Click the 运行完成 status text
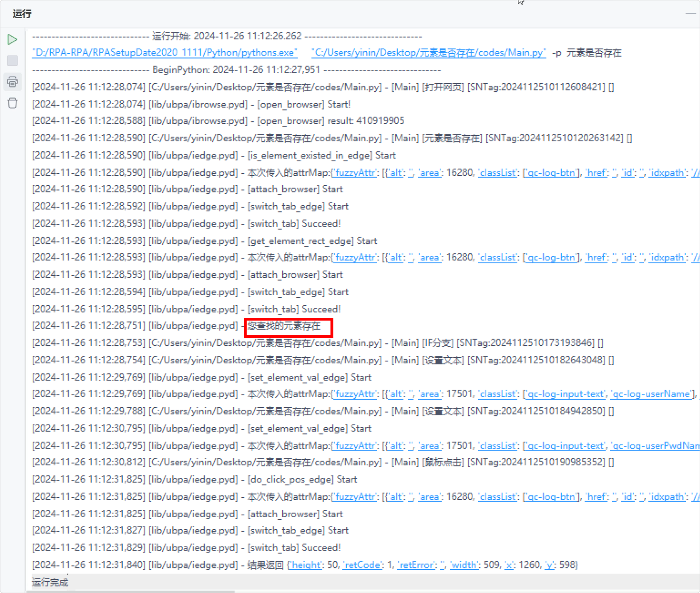Screen dimensions: 700x593 click(x=50, y=582)
